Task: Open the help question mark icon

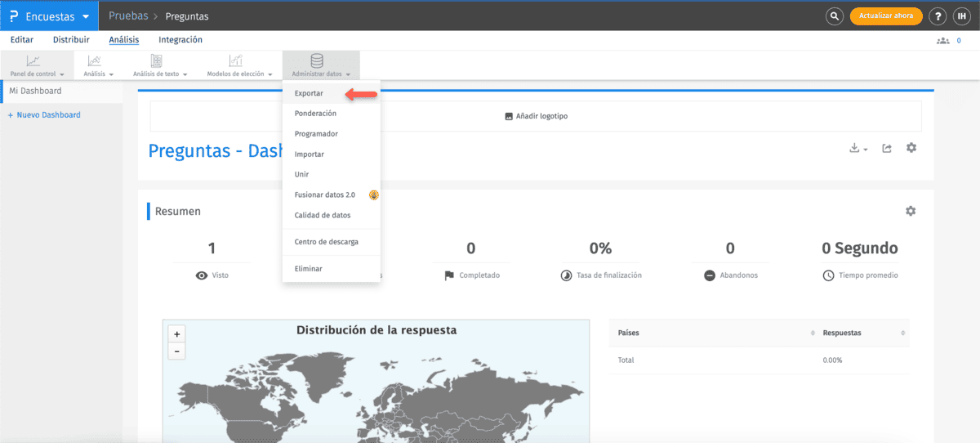Action: click(x=938, y=16)
